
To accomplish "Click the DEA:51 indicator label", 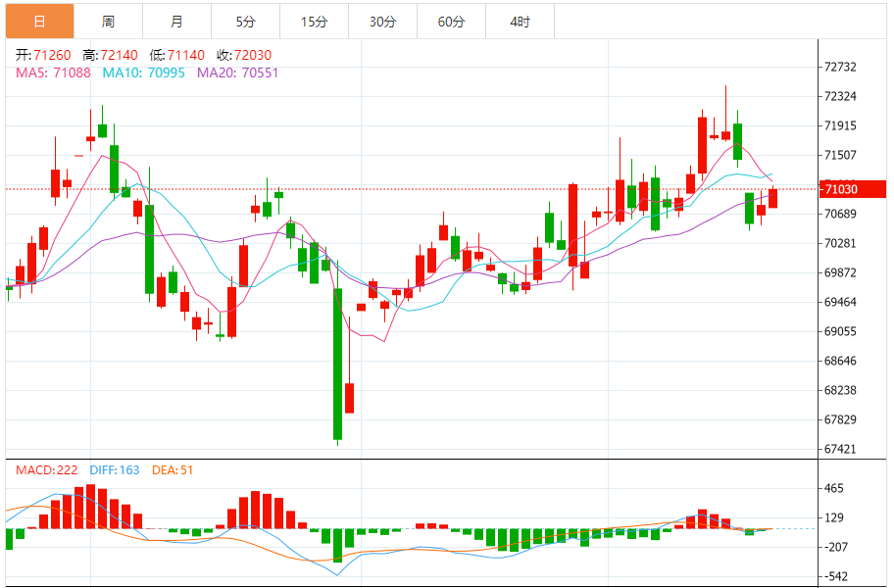I will coord(173,470).
